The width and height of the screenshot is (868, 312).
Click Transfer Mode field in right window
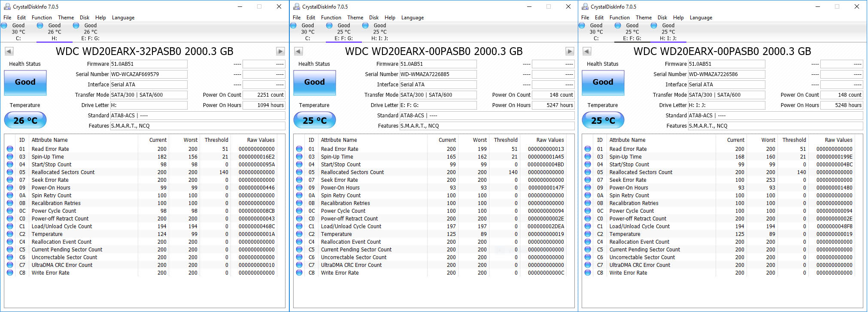pos(727,95)
